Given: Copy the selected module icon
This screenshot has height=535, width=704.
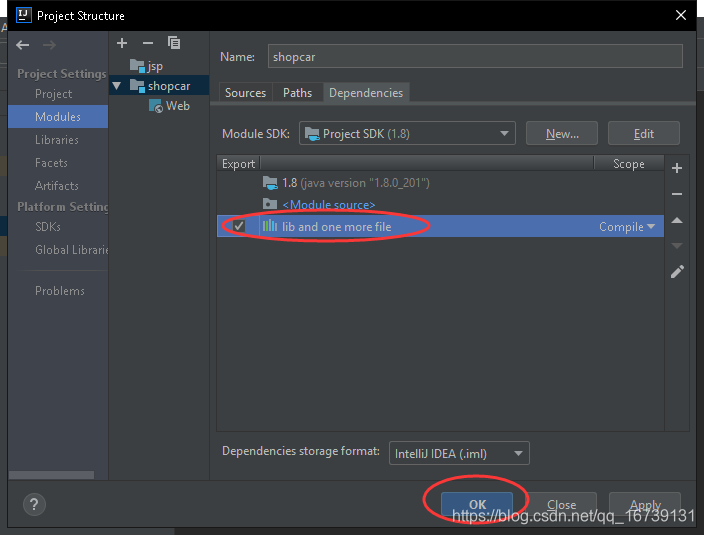Looking at the screenshot, I should click(174, 43).
